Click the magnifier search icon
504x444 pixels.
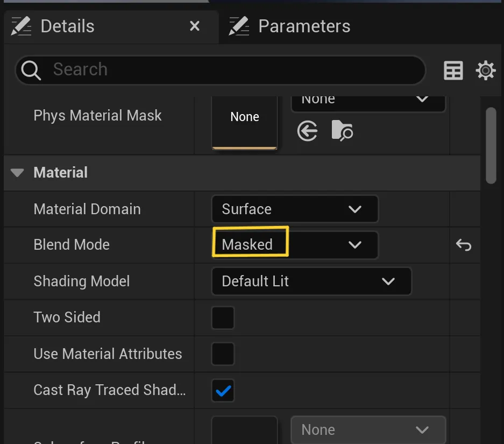pyautogui.click(x=31, y=70)
